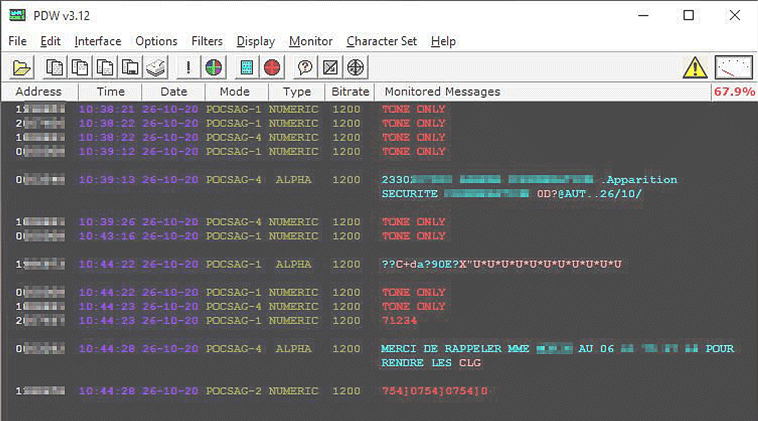758x421 pixels.
Task: Open the Monitor menu
Action: click(311, 41)
